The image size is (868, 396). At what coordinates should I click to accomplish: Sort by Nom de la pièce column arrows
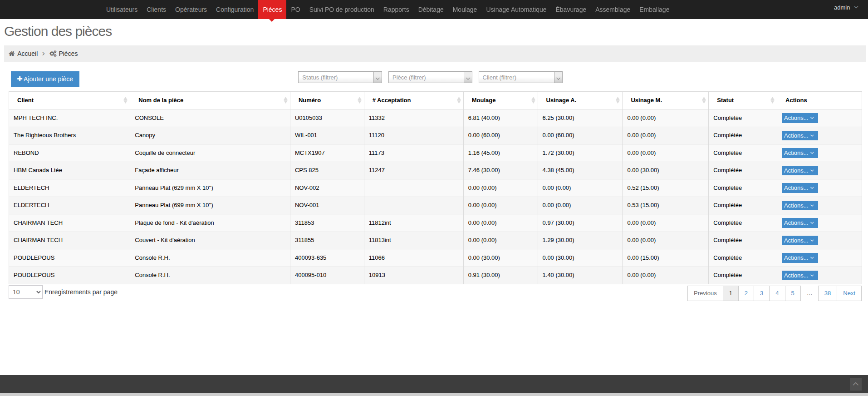point(285,100)
